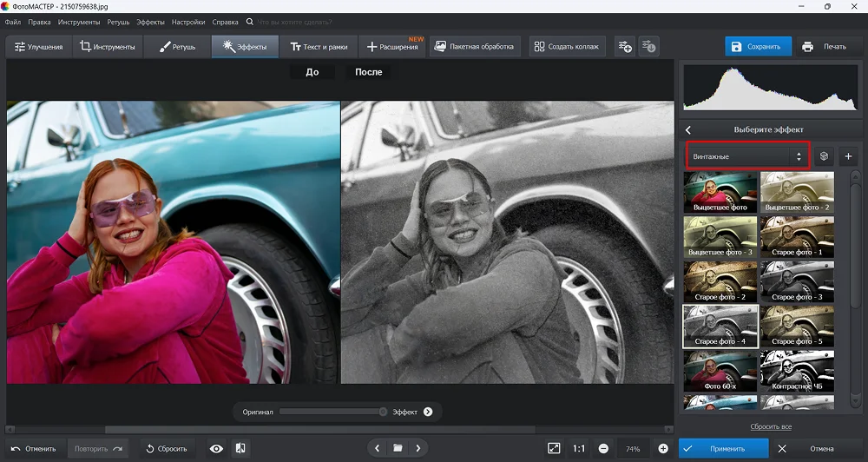This screenshot has height=462, width=868.
Task: Click the Сбросить reset button
Action: click(x=167, y=449)
